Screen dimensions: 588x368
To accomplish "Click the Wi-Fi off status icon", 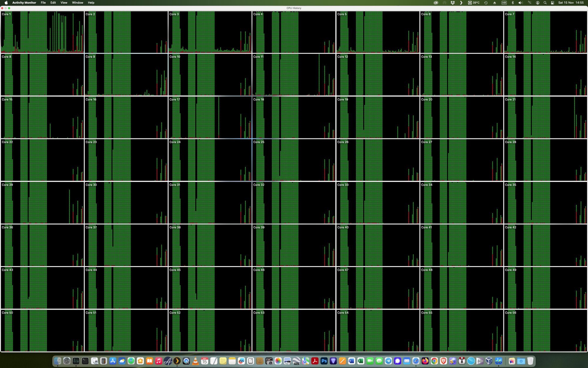I will tap(529, 3).
